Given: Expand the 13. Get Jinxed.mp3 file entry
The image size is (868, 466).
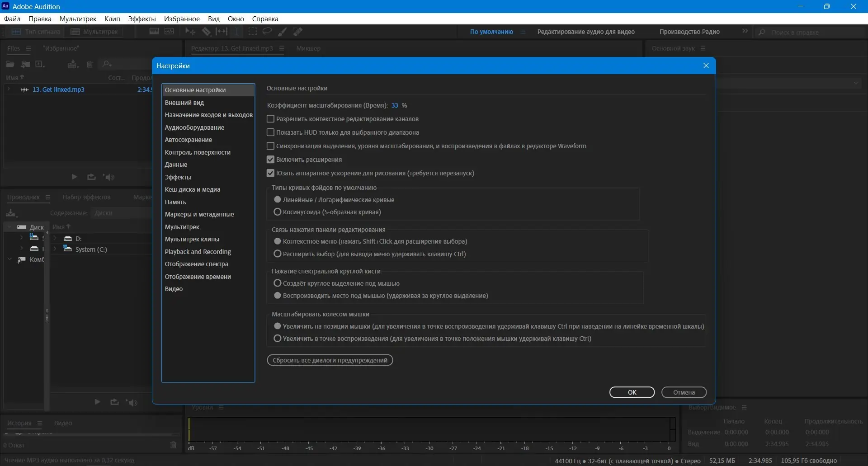Looking at the screenshot, I should click(x=9, y=89).
